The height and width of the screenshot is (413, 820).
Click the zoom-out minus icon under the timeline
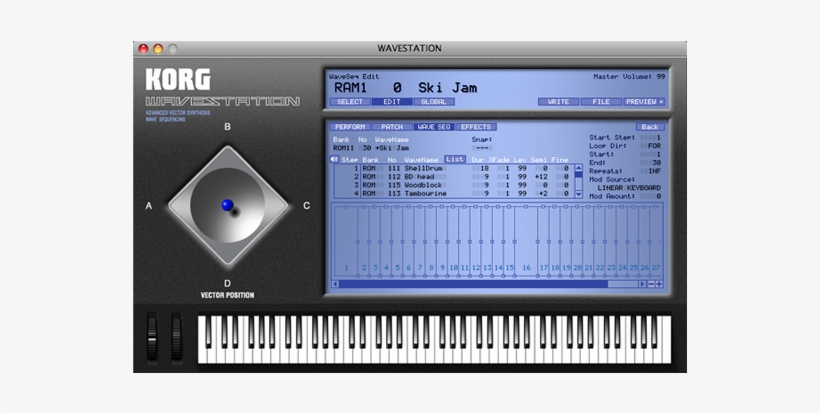(651, 284)
